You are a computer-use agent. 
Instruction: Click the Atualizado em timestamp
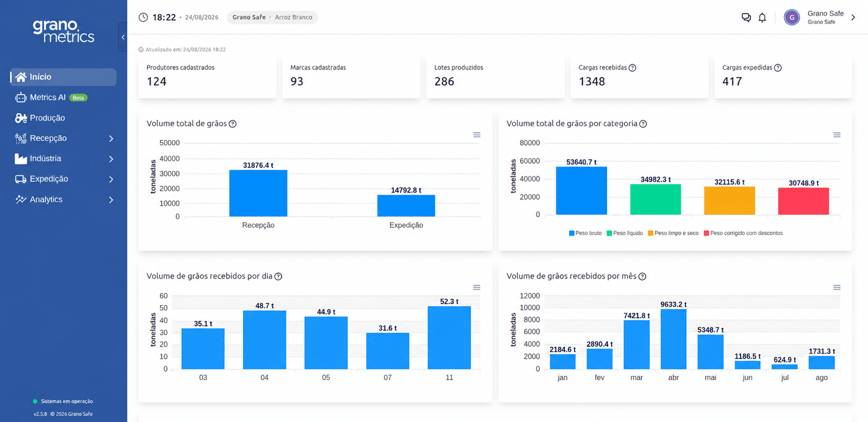click(182, 49)
